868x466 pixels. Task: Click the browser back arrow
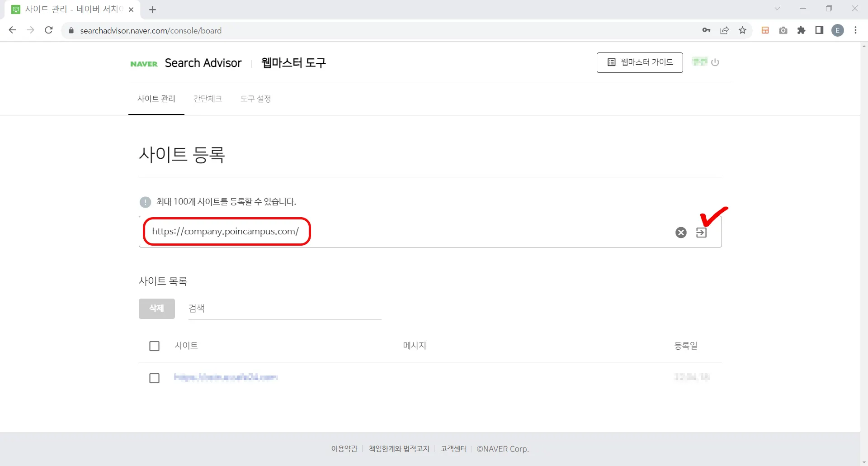click(x=13, y=30)
